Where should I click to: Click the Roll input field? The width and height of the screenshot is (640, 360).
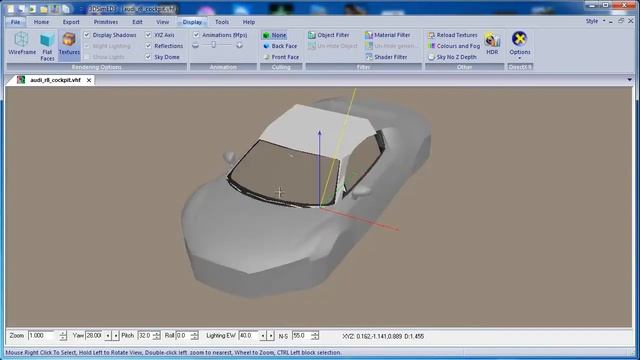[x=183, y=336]
